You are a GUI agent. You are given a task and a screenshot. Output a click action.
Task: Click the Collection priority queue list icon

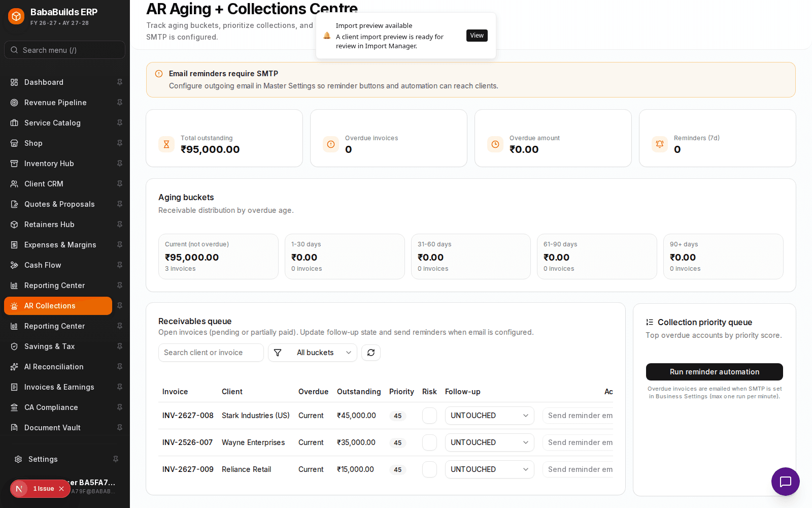[650, 322]
